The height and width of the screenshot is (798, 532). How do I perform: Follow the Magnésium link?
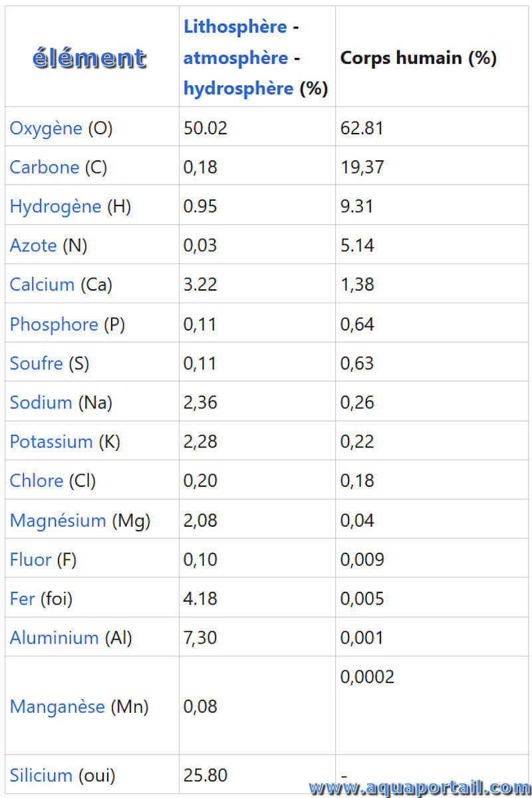(57, 520)
